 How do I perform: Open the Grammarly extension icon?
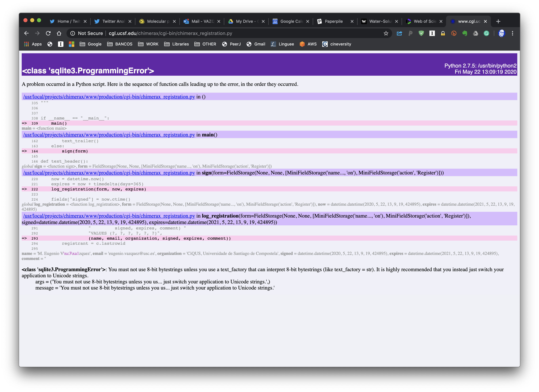click(486, 33)
